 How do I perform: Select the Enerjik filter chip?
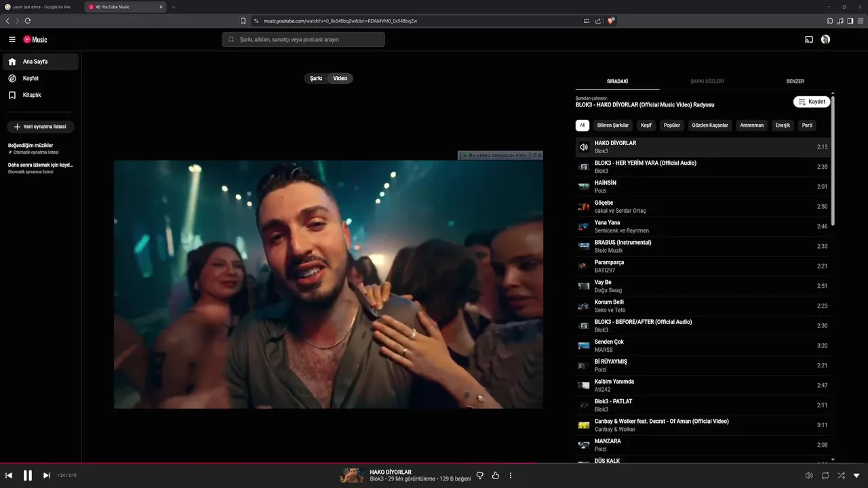coord(783,125)
